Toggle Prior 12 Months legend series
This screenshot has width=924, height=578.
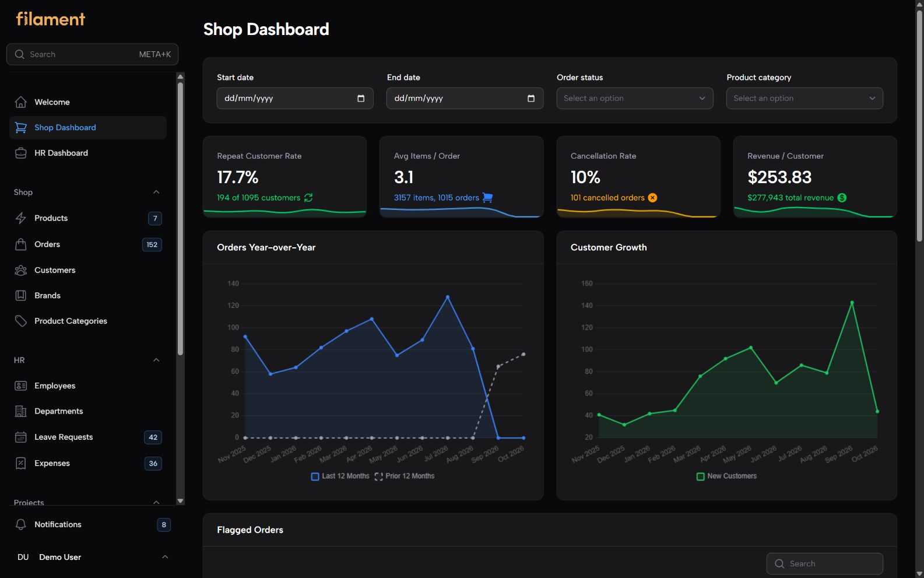[x=405, y=477]
